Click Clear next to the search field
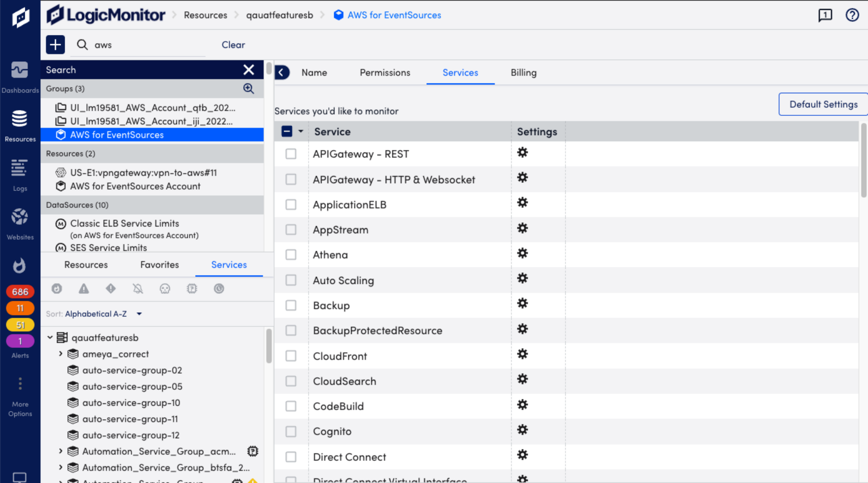Screen dimensions: 868x483 pos(233,45)
